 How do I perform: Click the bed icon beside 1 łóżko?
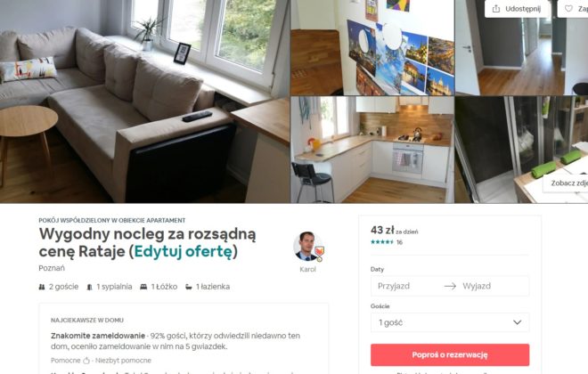pos(143,287)
